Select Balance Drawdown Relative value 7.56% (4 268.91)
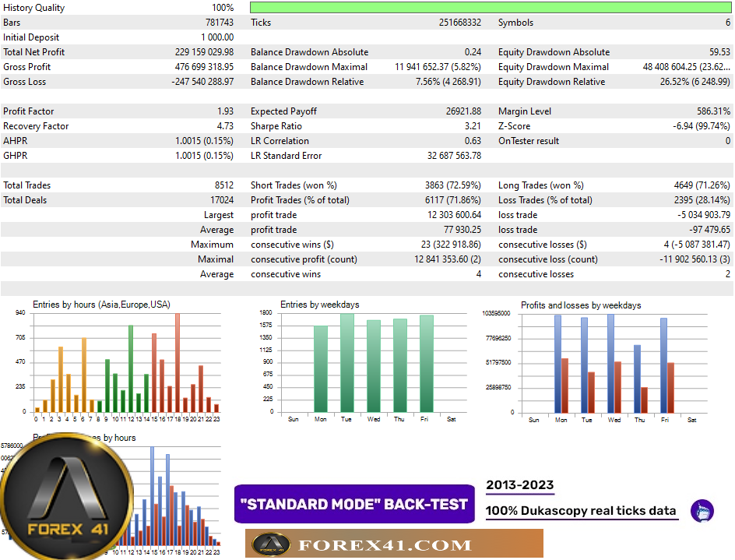 point(448,82)
